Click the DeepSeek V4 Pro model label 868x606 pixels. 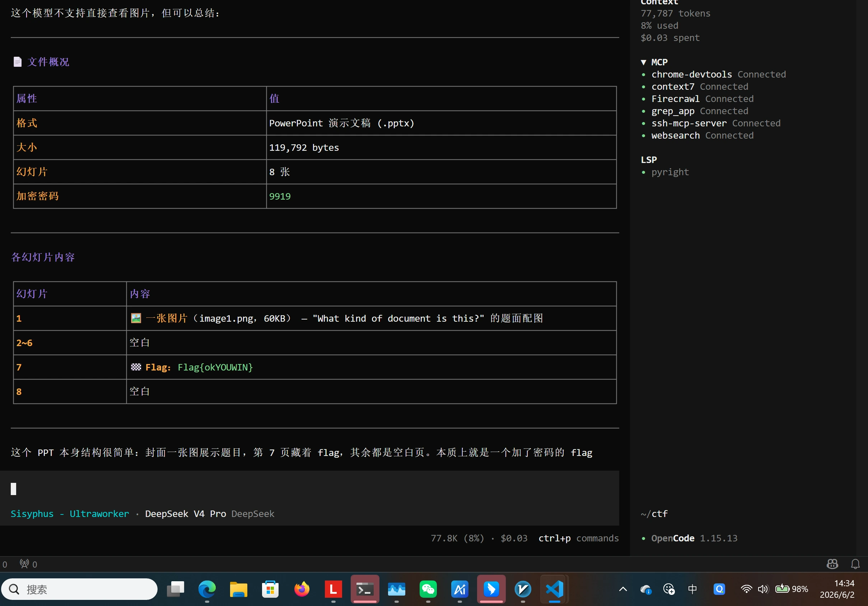[186, 514]
